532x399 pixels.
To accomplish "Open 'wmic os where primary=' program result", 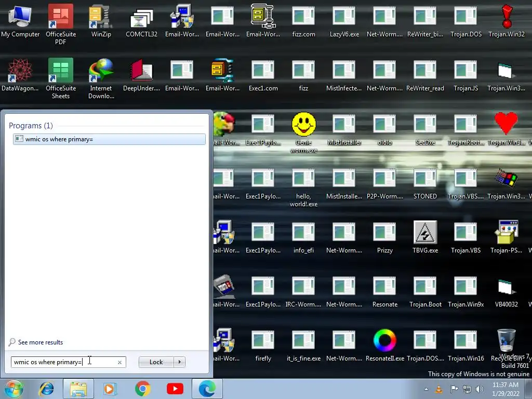I will pyautogui.click(x=109, y=139).
